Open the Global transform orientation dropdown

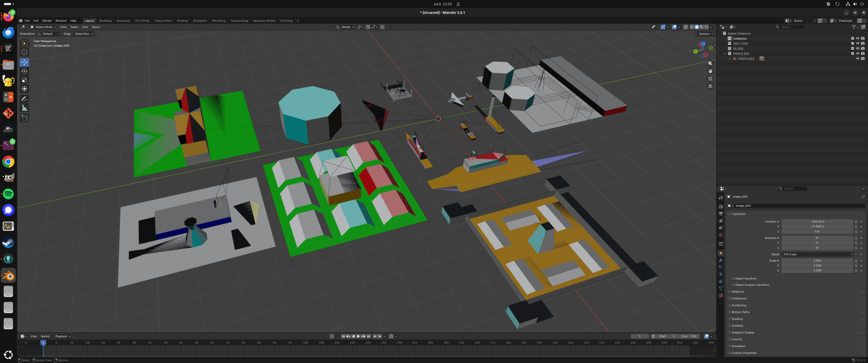point(345,27)
